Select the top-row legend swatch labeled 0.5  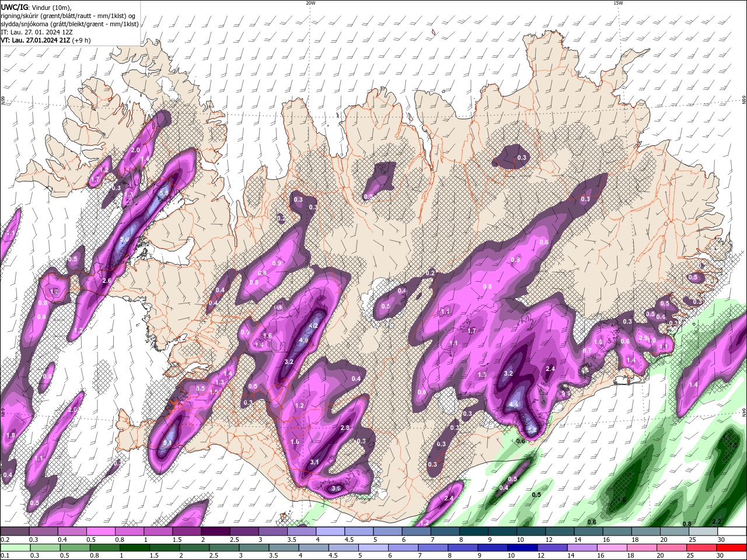[x=100, y=531]
